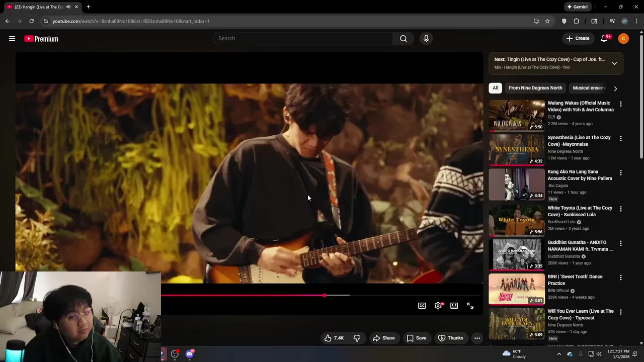This screenshot has width=644, height=362.
Task: Open CLR channel under Walang Wakas
Action: click(551, 117)
